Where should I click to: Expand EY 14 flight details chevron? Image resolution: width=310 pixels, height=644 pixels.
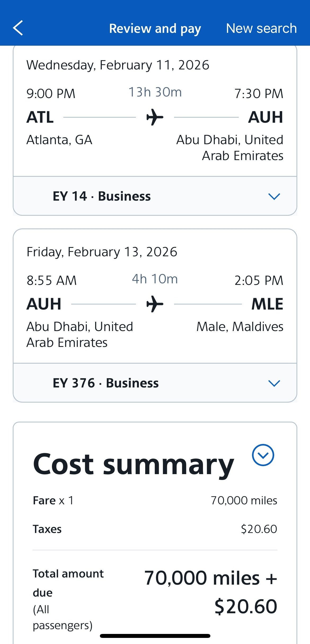point(274,196)
